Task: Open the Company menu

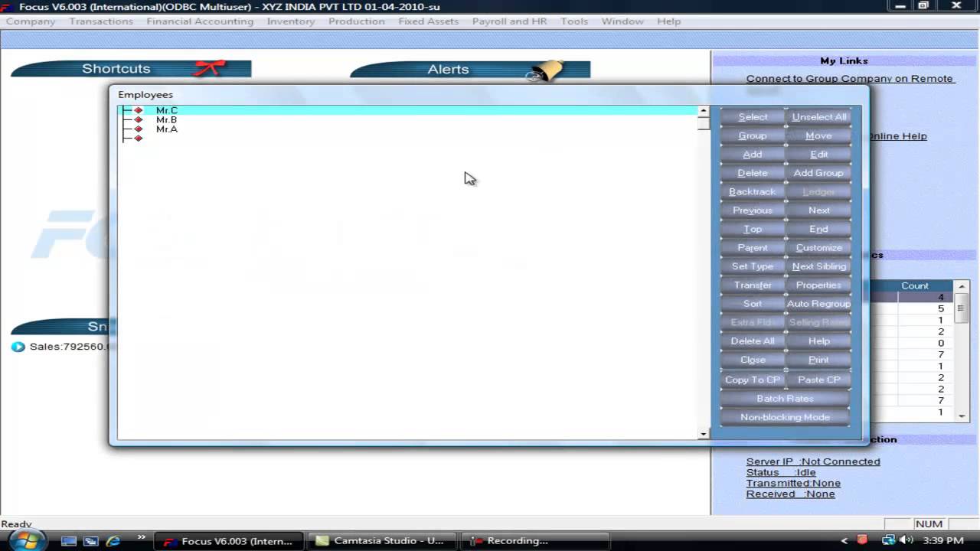Action: [x=31, y=21]
